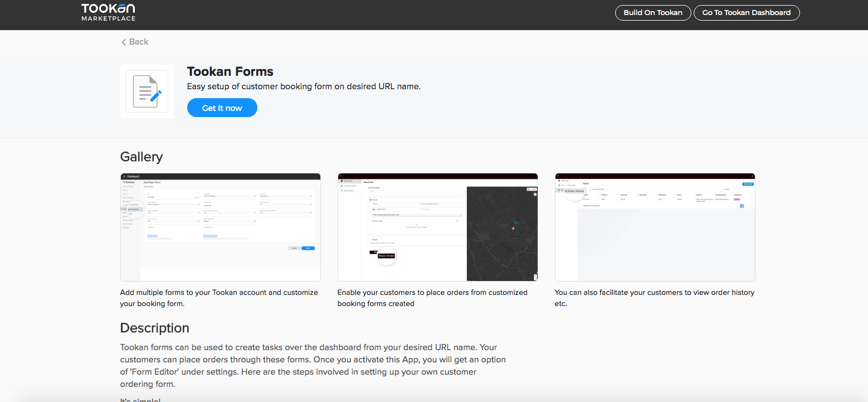The width and height of the screenshot is (868, 402).
Task: Click the Tookan Marketplace logo
Action: click(108, 12)
